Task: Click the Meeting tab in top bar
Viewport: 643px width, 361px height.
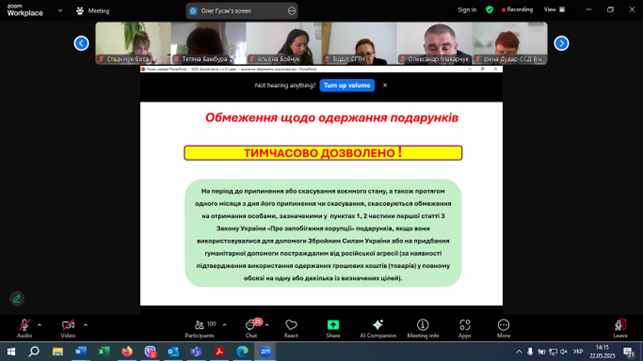Action: [93, 11]
